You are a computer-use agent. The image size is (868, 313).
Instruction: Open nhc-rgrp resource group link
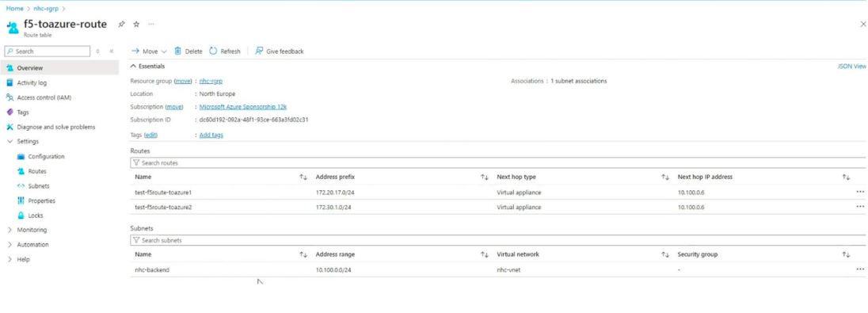pos(211,81)
